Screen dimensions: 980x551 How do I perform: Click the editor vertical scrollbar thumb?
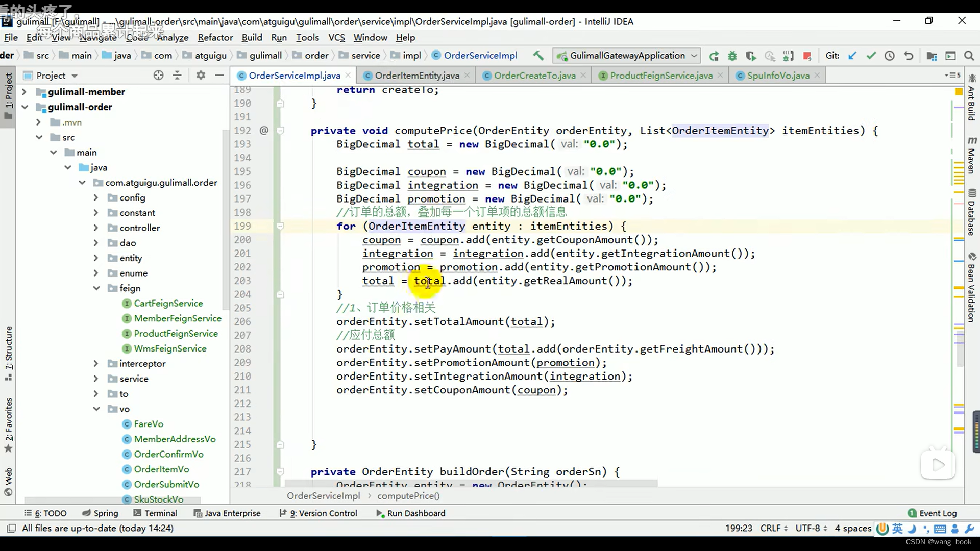pyautogui.click(x=960, y=350)
